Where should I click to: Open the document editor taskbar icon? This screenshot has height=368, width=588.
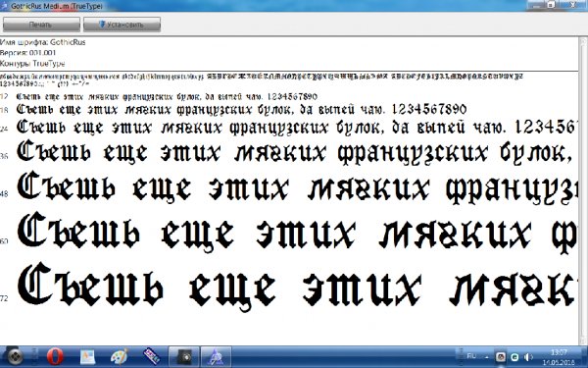click(x=88, y=356)
